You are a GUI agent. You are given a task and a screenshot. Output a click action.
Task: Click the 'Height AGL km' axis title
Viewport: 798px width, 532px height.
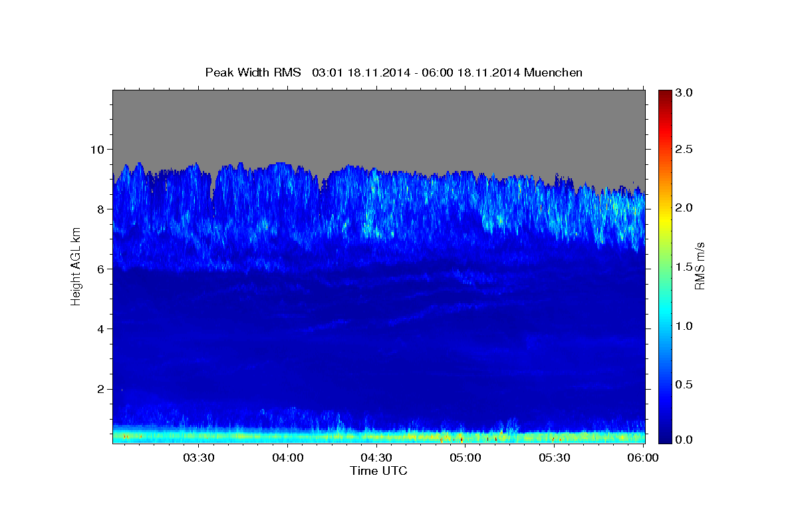[x=76, y=267]
